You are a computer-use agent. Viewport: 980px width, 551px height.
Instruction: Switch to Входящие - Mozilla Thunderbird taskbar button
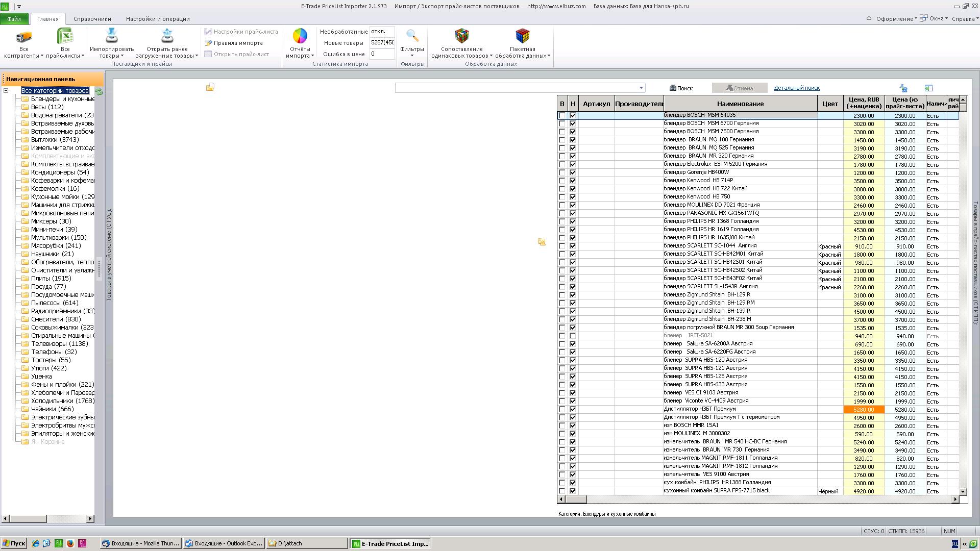pyautogui.click(x=141, y=543)
